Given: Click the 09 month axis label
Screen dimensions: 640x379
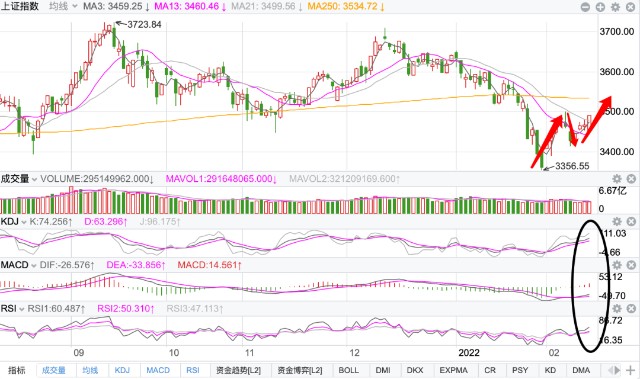Looking at the screenshot, I should [x=78, y=352].
